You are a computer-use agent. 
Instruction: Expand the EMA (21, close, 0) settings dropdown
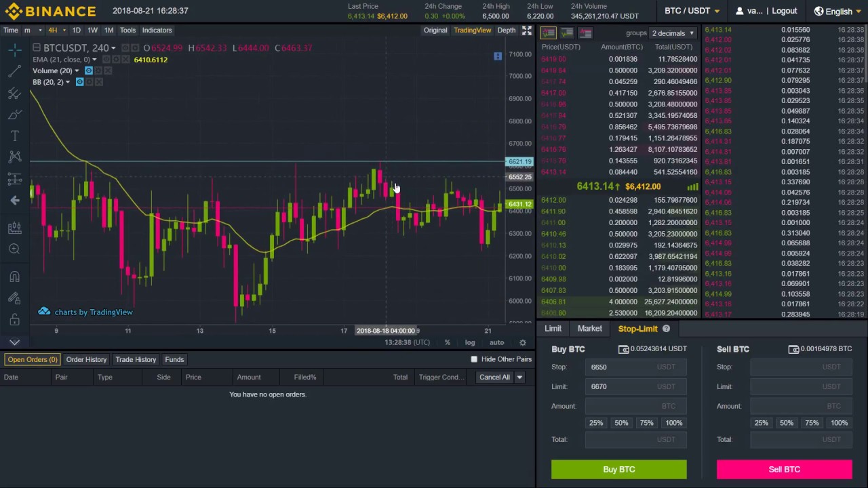tap(94, 60)
